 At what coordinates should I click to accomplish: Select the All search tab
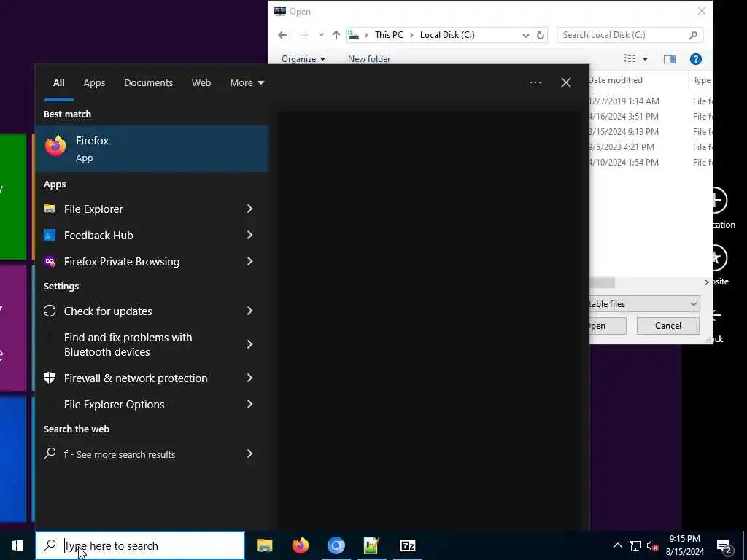(x=58, y=83)
